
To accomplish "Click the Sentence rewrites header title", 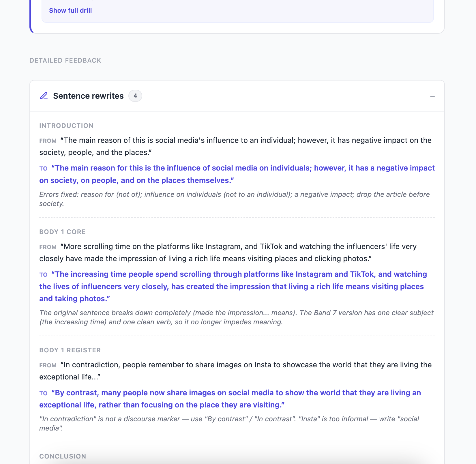I will [88, 96].
